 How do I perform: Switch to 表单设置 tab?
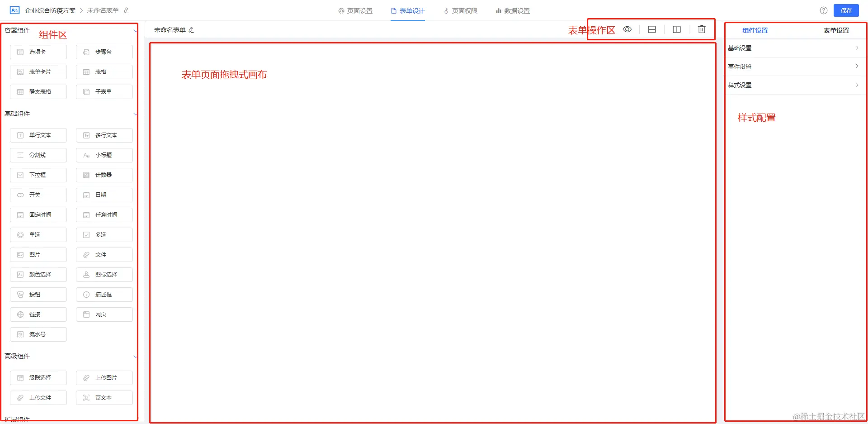tap(836, 30)
